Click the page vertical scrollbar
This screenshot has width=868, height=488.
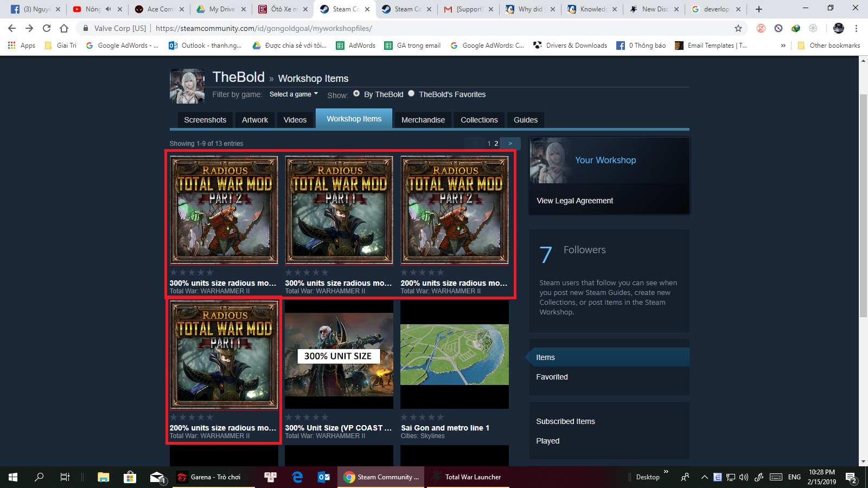(x=863, y=206)
